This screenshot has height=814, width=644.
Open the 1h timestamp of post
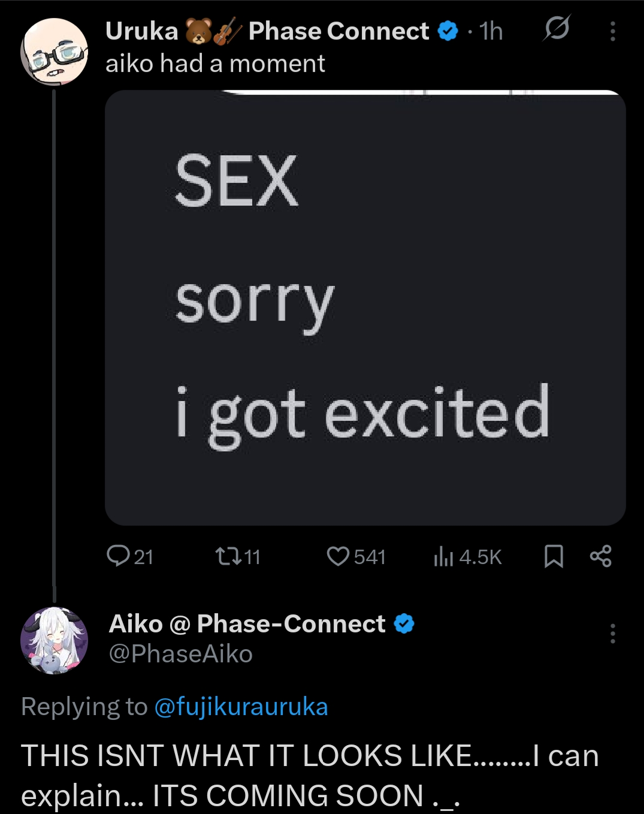(491, 31)
